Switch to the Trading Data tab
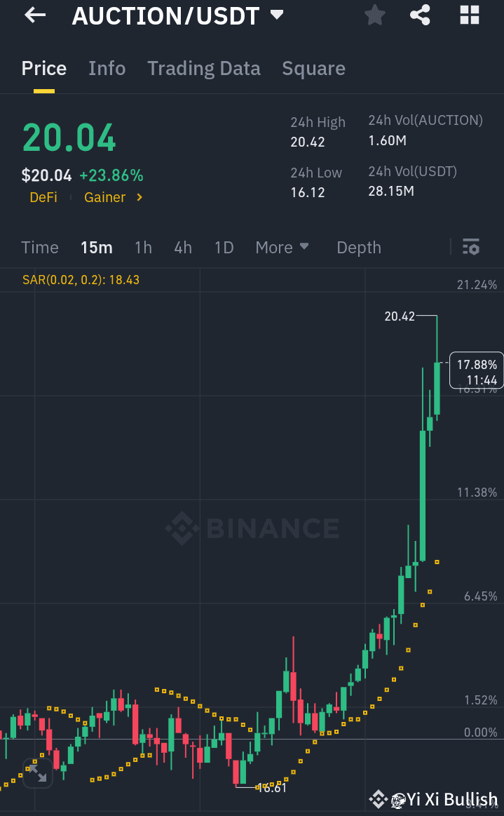Image resolution: width=504 pixels, height=816 pixels. tap(203, 68)
